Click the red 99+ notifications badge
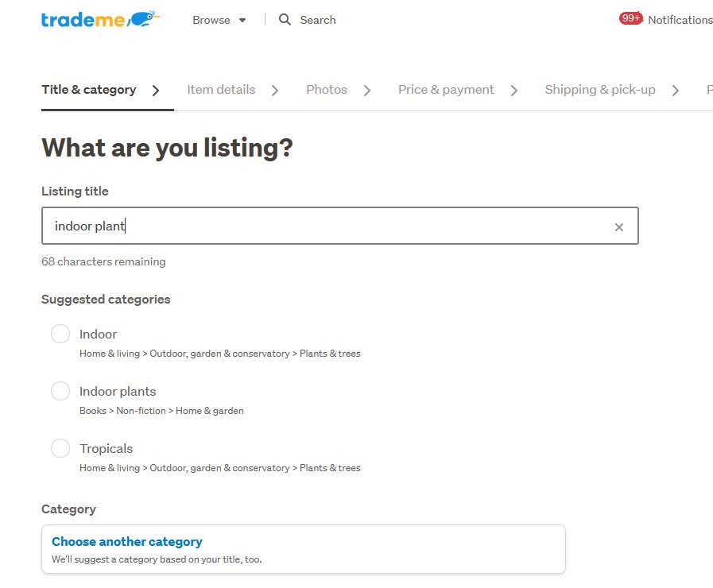 coord(631,18)
